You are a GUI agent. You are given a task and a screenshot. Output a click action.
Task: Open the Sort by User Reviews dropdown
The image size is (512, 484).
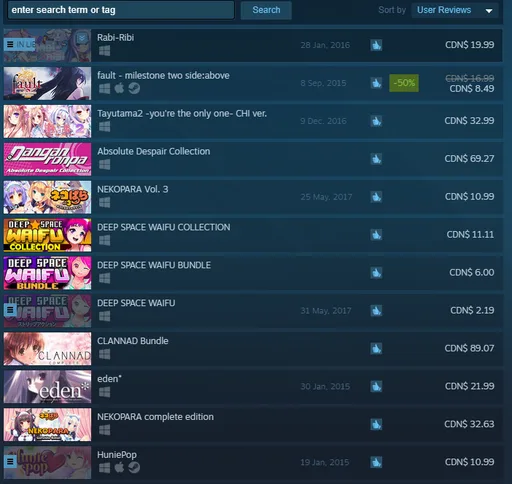coord(455,10)
